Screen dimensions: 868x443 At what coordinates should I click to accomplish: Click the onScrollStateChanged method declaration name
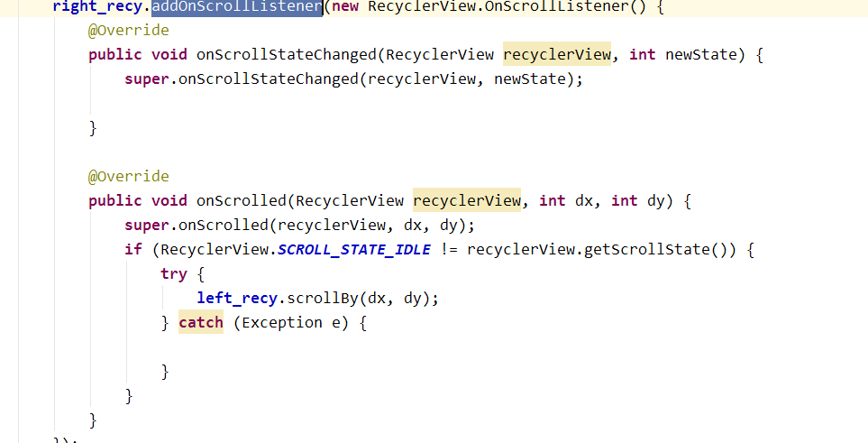pos(287,54)
